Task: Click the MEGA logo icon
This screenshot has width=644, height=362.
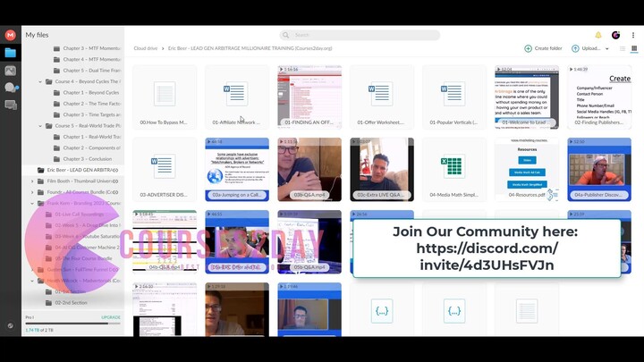Action: tap(11, 35)
